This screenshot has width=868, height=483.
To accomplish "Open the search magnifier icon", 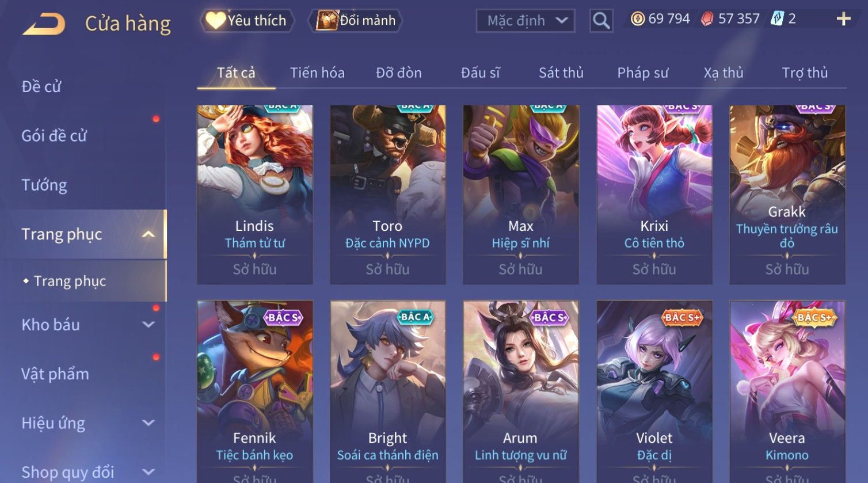I will [x=601, y=21].
